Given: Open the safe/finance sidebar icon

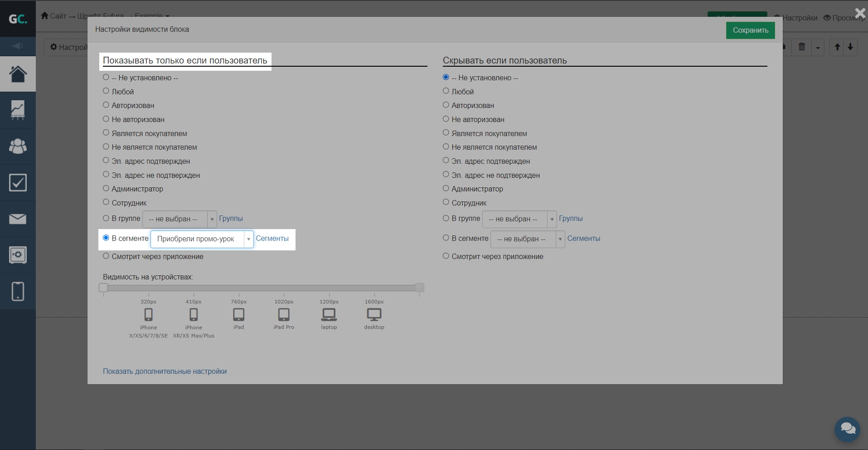Looking at the screenshot, I should 18,255.
